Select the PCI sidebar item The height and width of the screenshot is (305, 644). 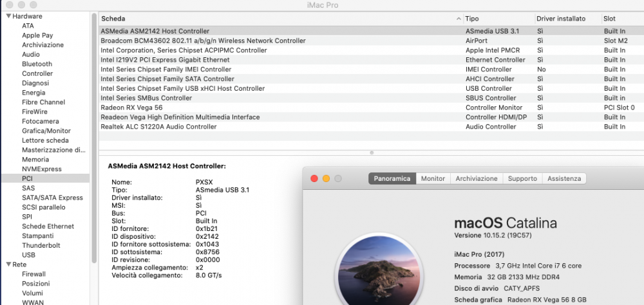45,179
